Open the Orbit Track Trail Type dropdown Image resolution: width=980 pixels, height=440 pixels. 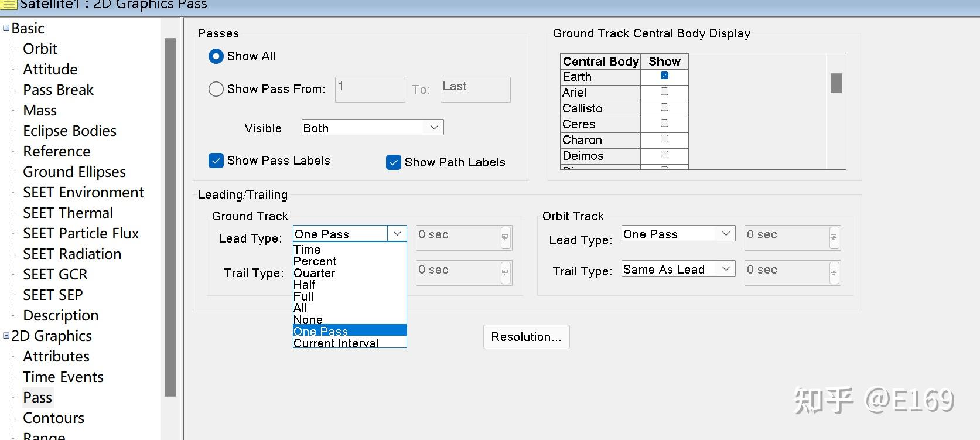pyautogui.click(x=726, y=269)
